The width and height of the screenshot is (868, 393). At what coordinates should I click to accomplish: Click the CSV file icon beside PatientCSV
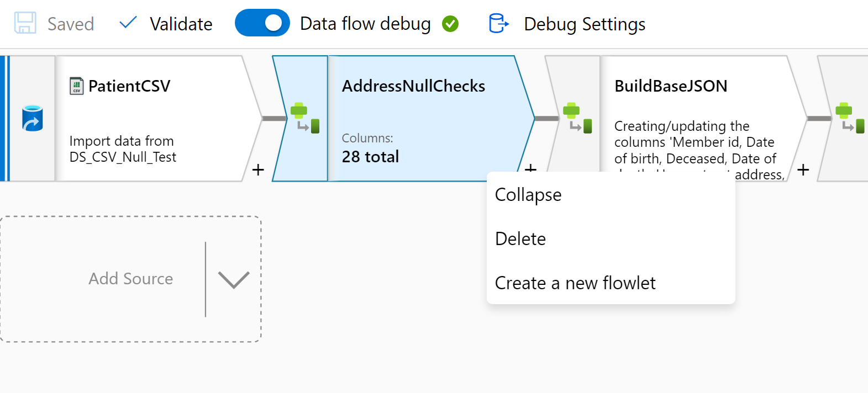click(x=76, y=86)
